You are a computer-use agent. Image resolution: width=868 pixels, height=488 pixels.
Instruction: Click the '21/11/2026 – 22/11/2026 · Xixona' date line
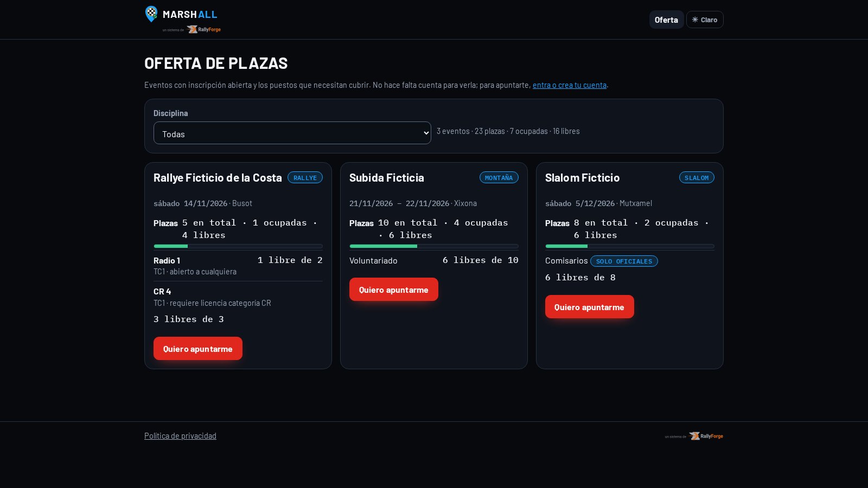pos(413,203)
